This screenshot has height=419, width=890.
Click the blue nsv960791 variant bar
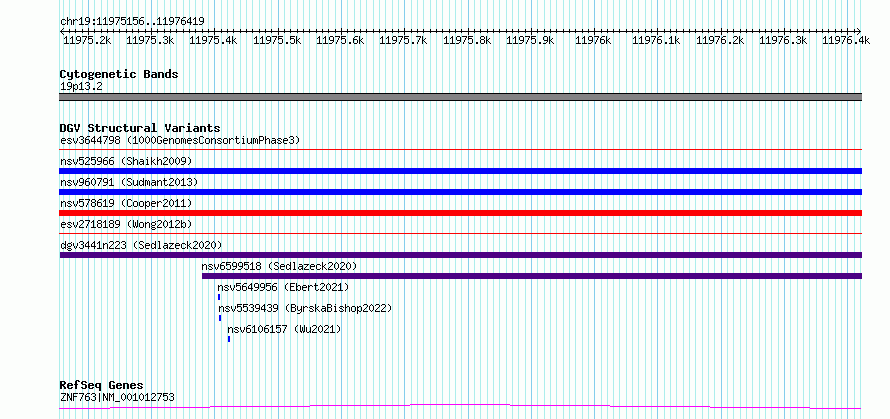click(460, 192)
